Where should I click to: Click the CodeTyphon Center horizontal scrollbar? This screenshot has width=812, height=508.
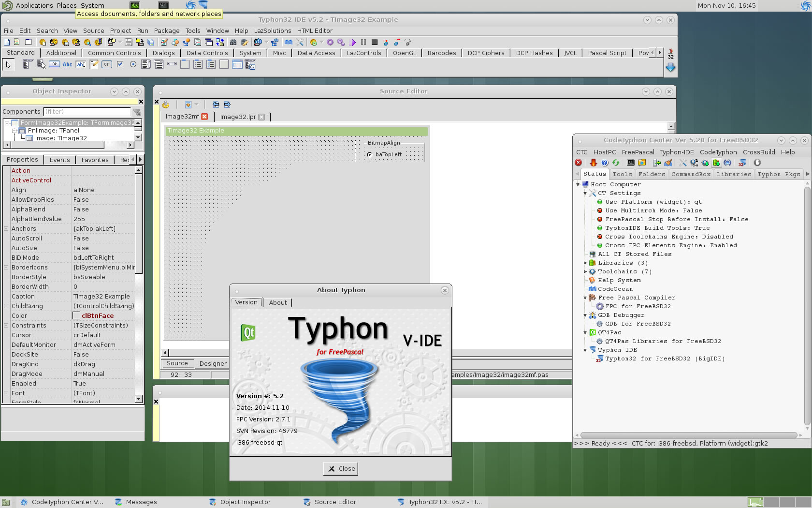coord(688,435)
